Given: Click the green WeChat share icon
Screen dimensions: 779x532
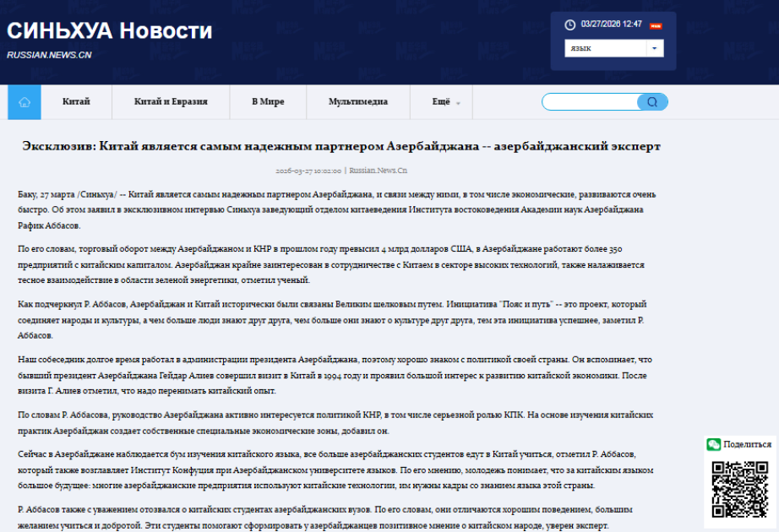Looking at the screenshot, I should pyautogui.click(x=714, y=444).
